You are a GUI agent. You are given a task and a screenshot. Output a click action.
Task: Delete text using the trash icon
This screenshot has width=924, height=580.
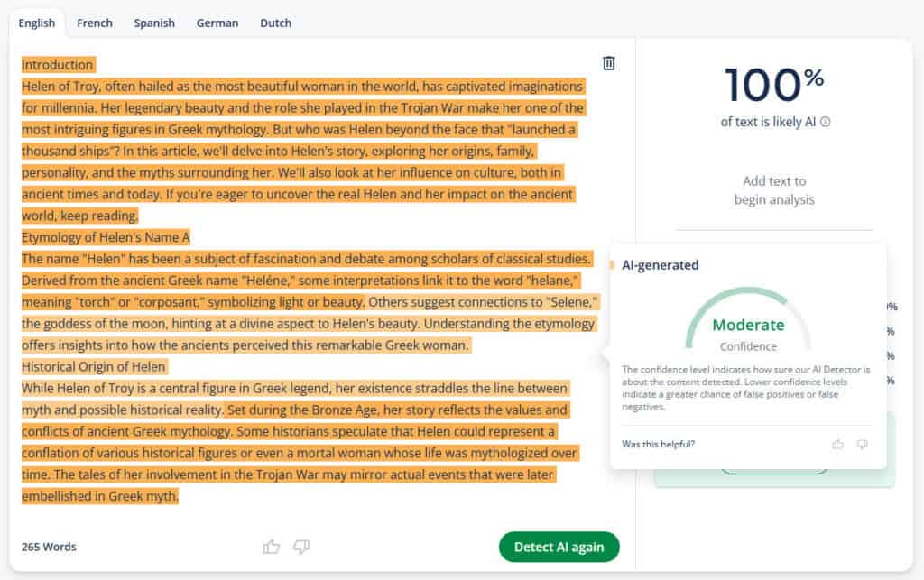point(609,63)
